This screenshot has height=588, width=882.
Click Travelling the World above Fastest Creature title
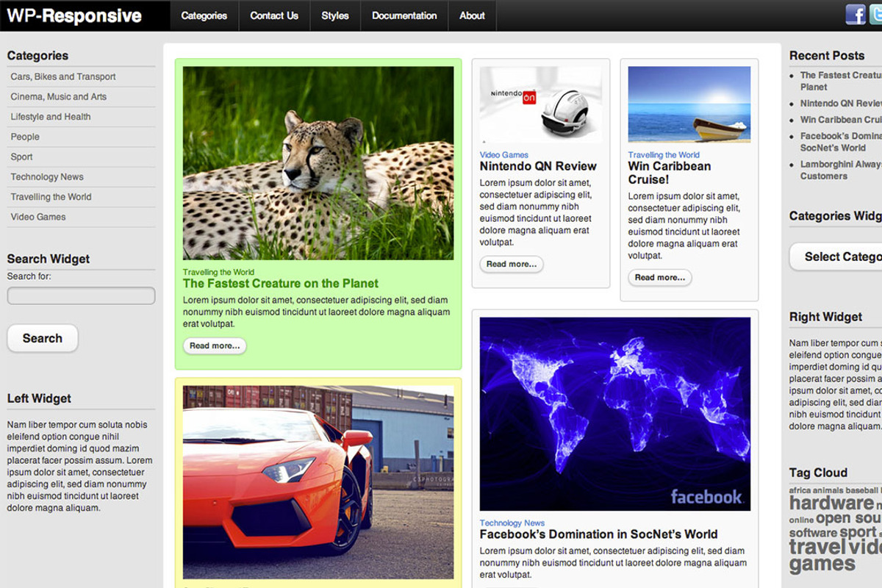(x=218, y=272)
